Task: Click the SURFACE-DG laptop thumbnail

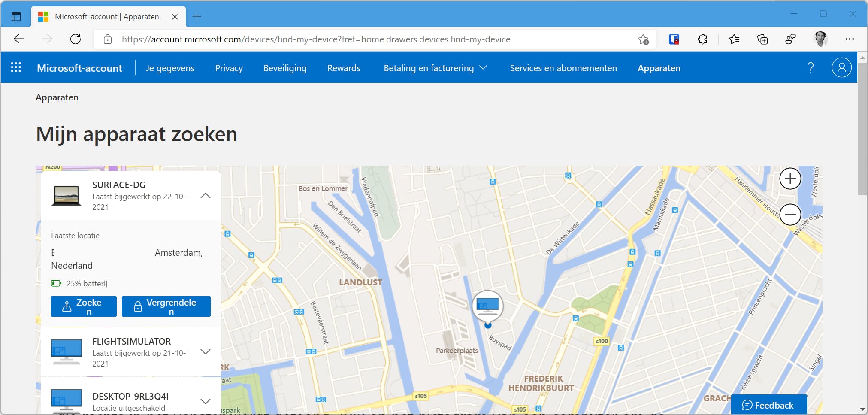Action: (67, 196)
